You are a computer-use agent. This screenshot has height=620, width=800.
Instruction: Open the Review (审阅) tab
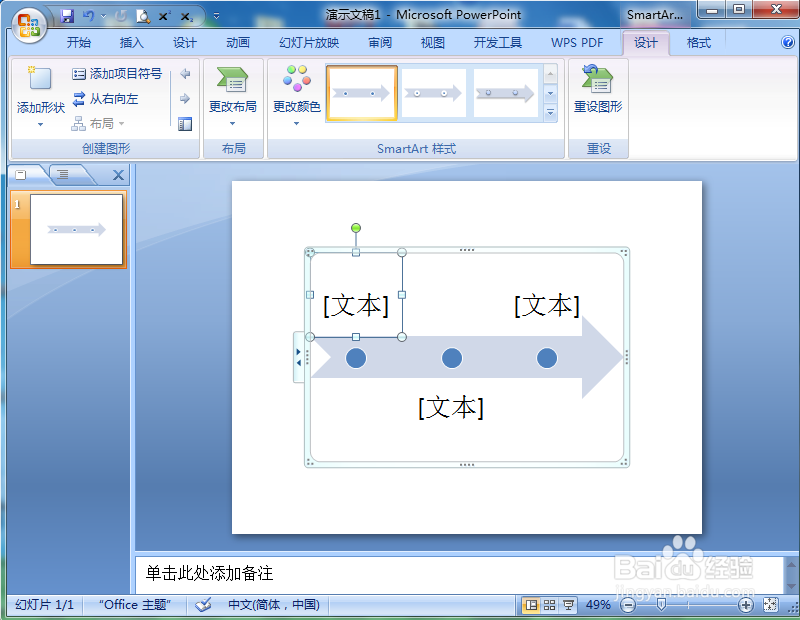[x=380, y=43]
